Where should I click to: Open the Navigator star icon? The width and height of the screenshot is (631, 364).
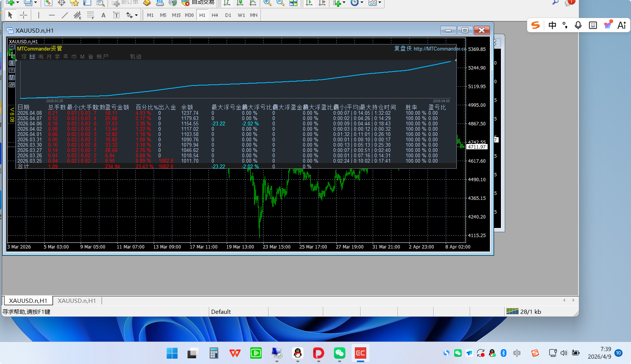(74, 3)
